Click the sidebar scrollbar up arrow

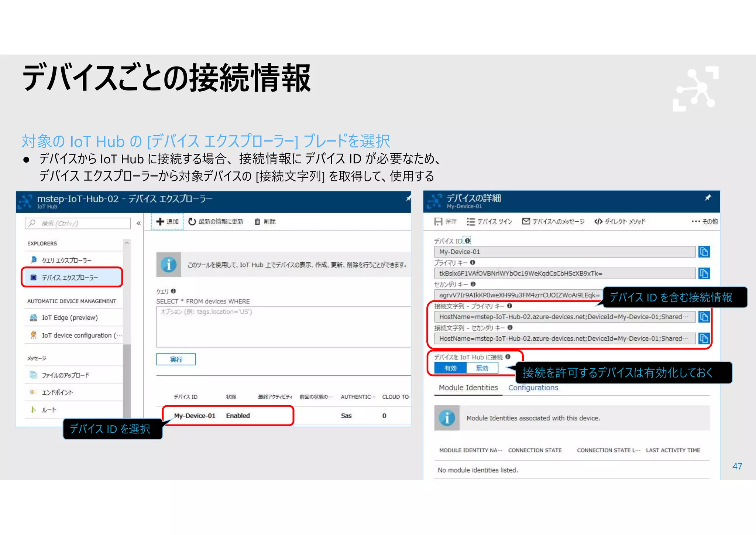(127, 243)
